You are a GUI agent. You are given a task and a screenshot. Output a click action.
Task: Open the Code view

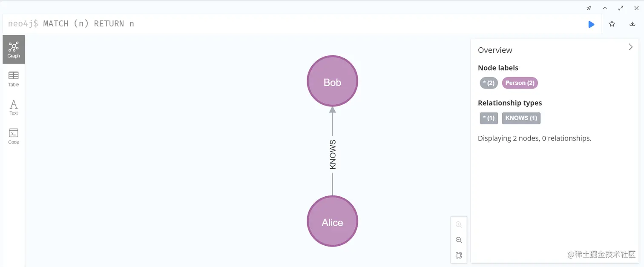coord(14,136)
